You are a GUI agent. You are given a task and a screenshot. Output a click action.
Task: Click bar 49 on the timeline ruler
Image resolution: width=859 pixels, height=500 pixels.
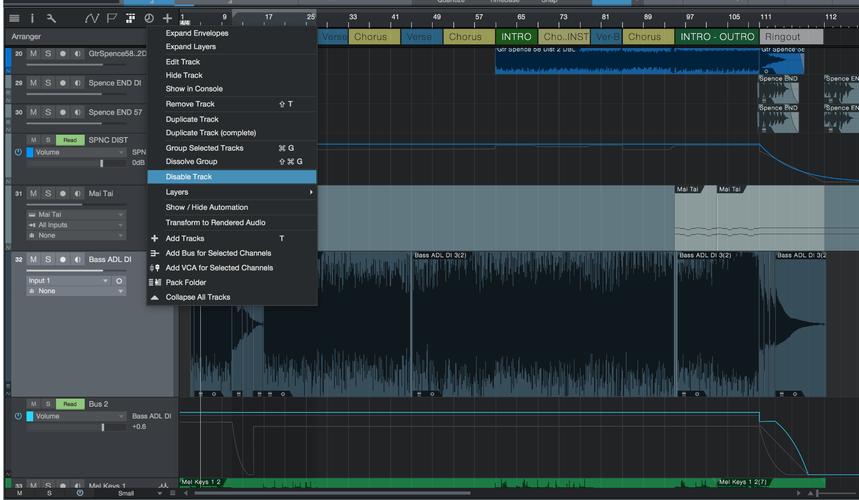437,18
